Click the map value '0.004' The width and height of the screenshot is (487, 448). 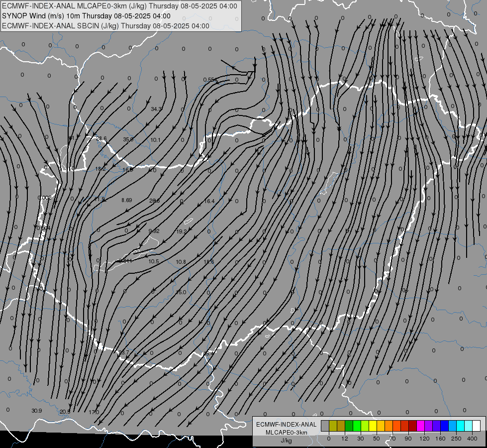point(43,228)
